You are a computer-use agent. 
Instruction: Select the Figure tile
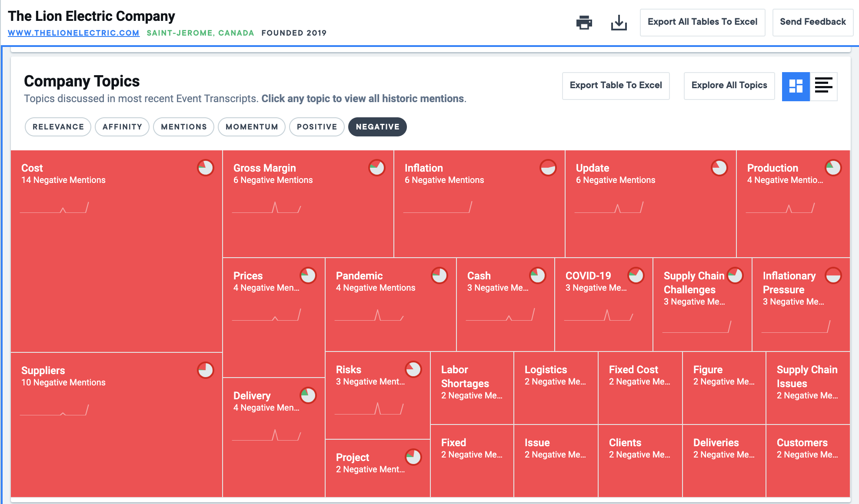(x=724, y=388)
